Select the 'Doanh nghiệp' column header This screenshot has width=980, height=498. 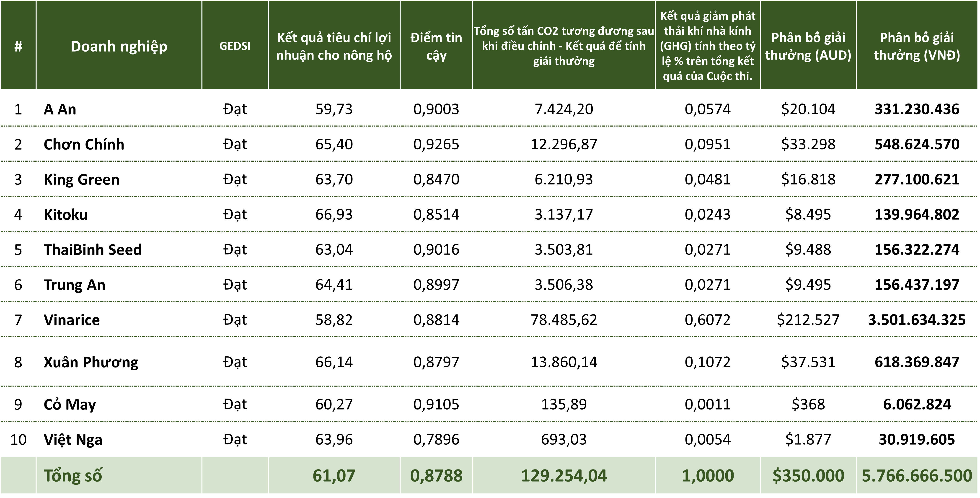pyautogui.click(x=119, y=46)
